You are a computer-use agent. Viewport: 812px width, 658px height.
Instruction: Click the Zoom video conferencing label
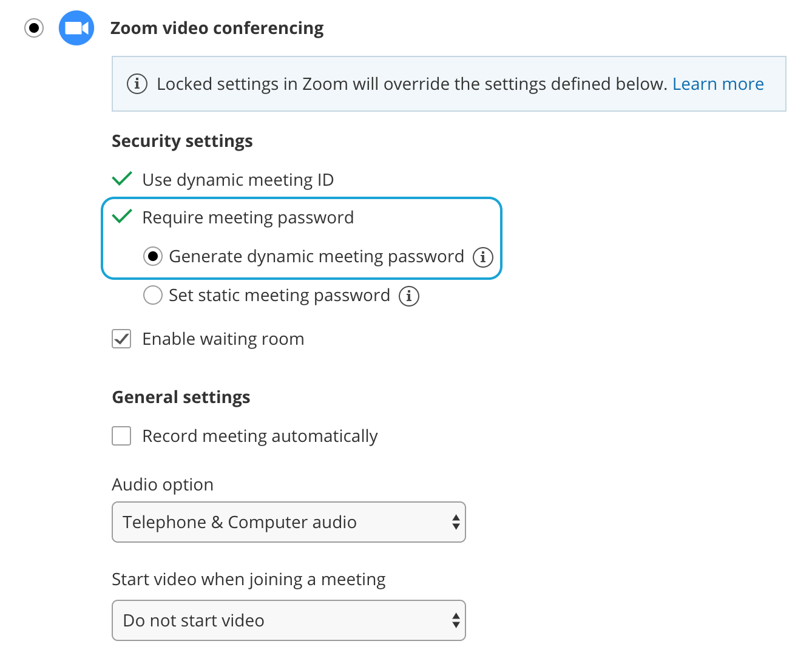coord(217,28)
